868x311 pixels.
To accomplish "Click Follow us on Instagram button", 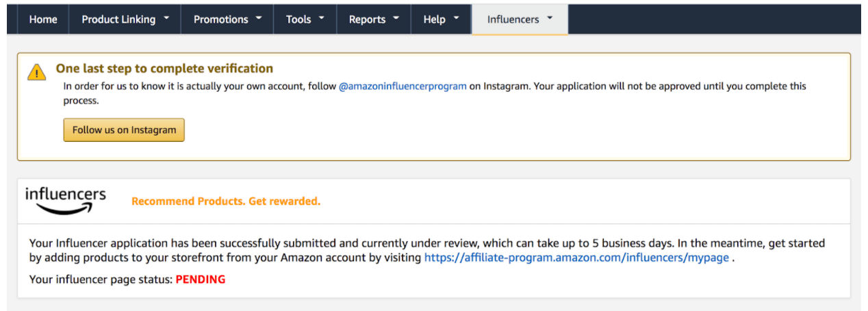I will tap(124, 130).
